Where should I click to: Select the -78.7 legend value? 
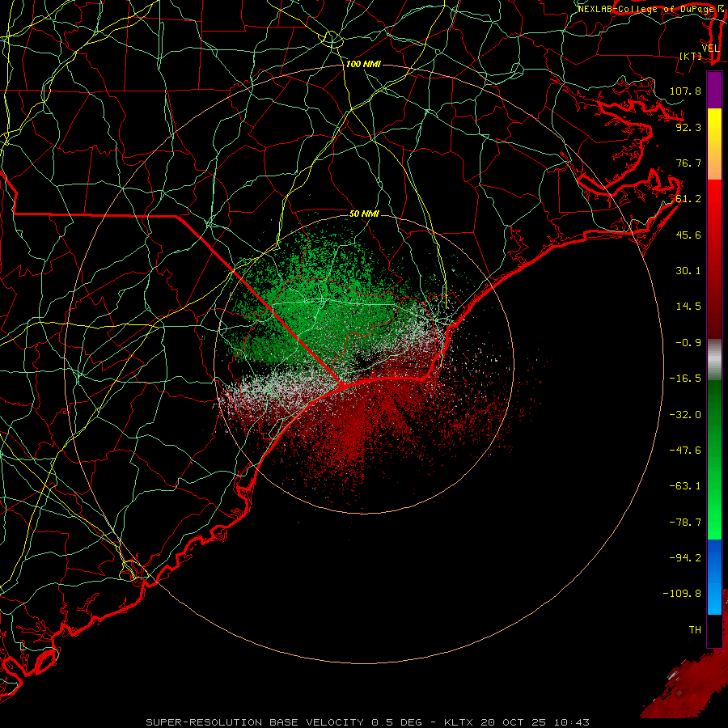(685, 523)
